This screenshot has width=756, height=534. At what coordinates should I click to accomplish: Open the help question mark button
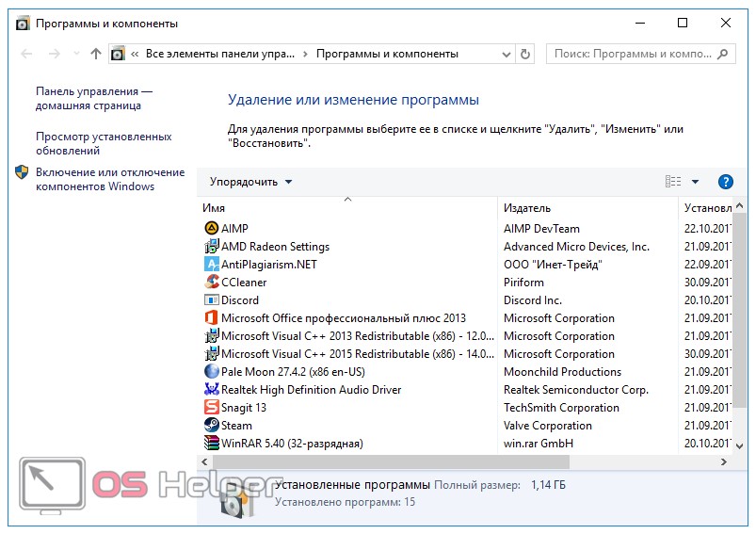(725, 182)
